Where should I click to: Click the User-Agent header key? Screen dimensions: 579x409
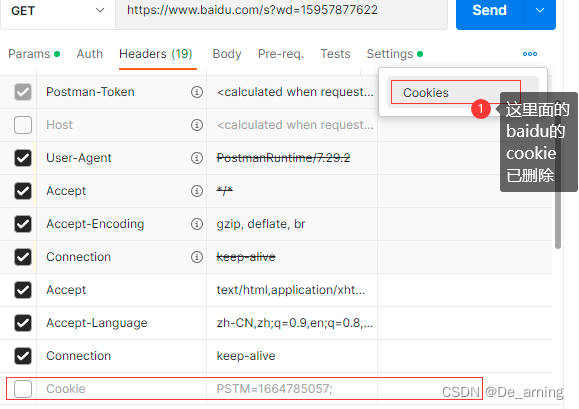(x=79, y=158)
